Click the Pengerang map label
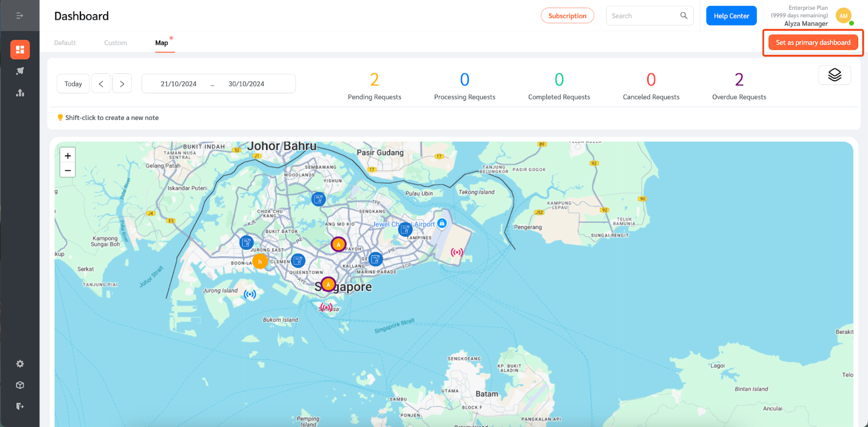Viewport: 868px width, 427px height. [528, 227]
